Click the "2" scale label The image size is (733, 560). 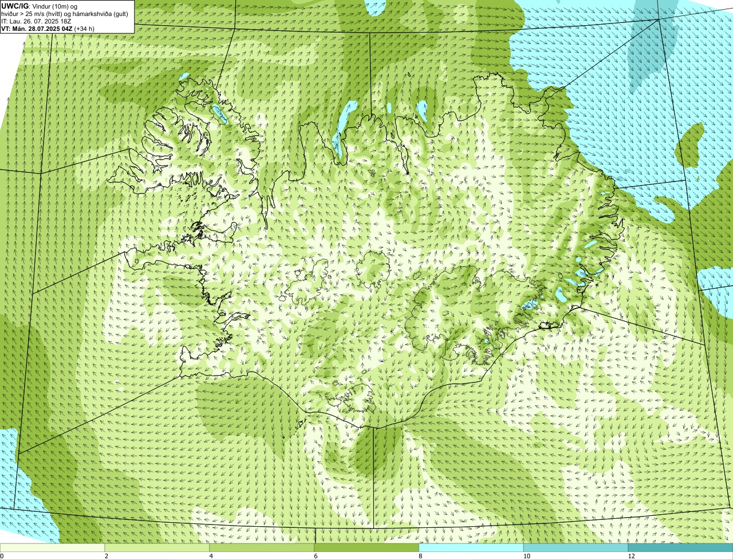[x=107, y=556]
